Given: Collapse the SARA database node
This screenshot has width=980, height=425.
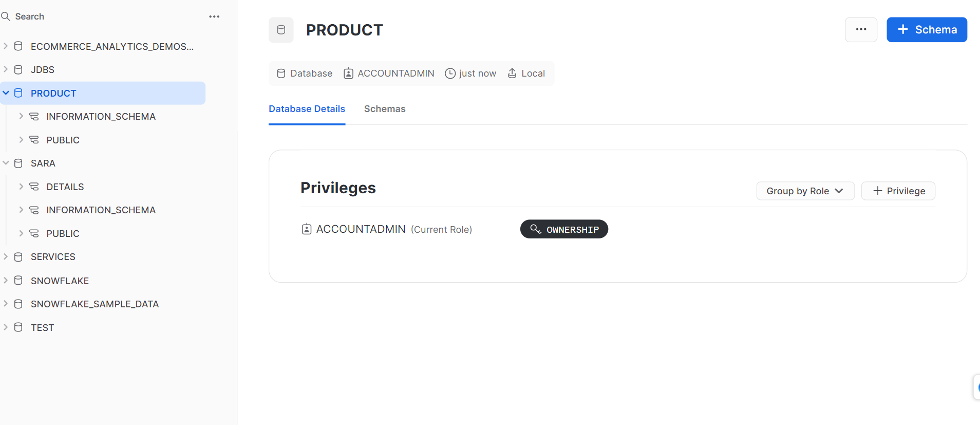Looking at the screenshot, I should (x=6, y=163).
